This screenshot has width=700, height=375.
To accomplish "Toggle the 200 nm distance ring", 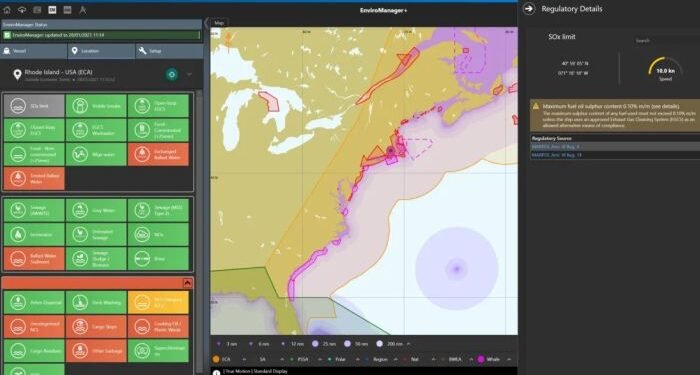I will pos(379,344).
